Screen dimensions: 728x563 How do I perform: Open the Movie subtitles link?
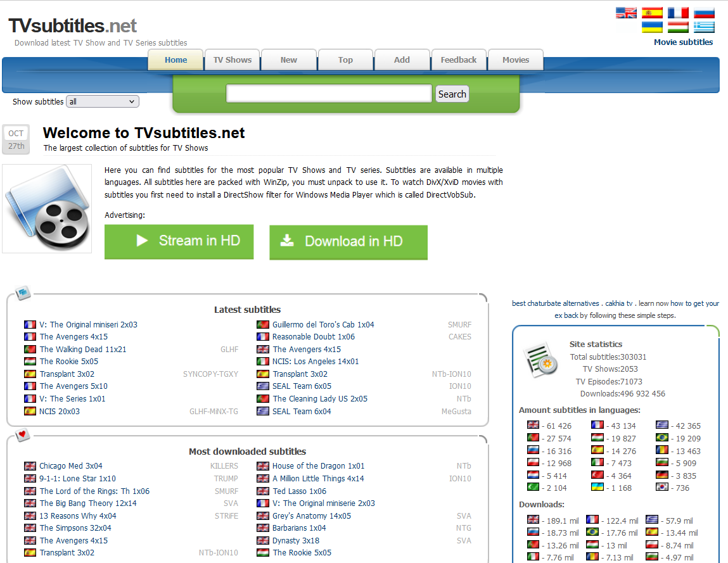click(683, 42)
